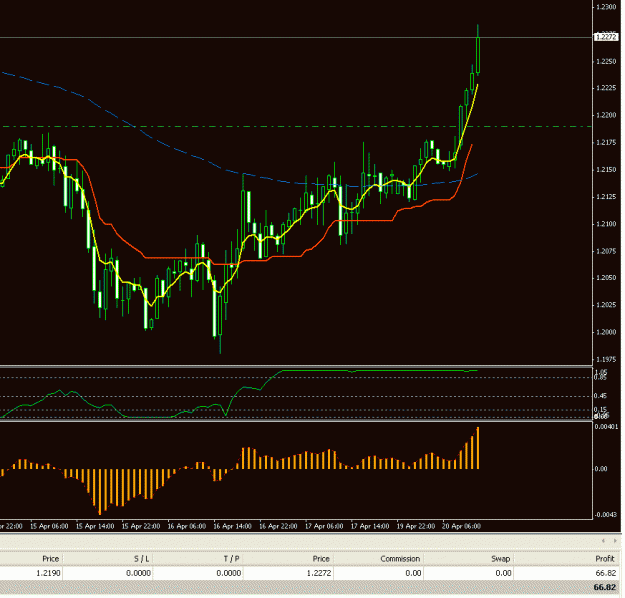Viewport: 625px width, 598px height.
Task: Click the tallest orange histogram bar at right end
Action: tap(478, 448)
